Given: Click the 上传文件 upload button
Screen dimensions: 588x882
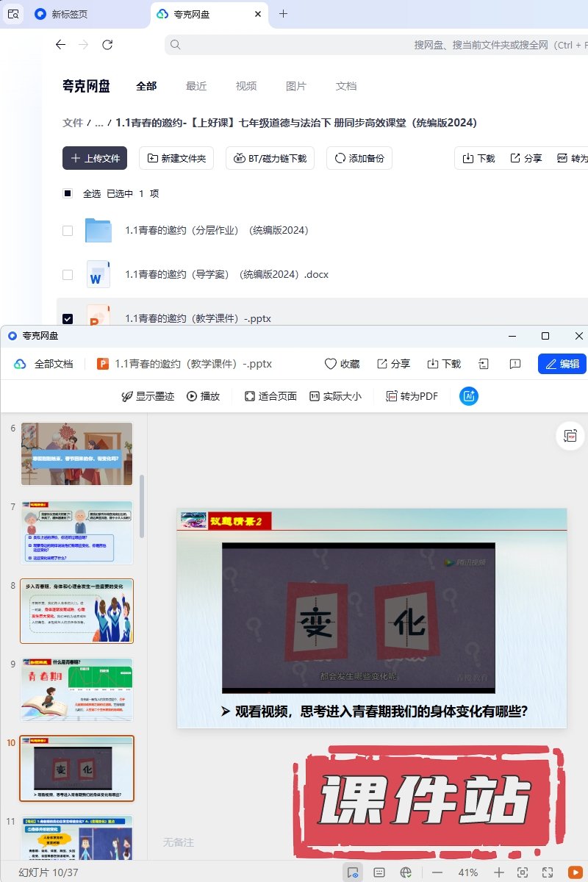Looking at the screenshot, I should click(95, 158).
